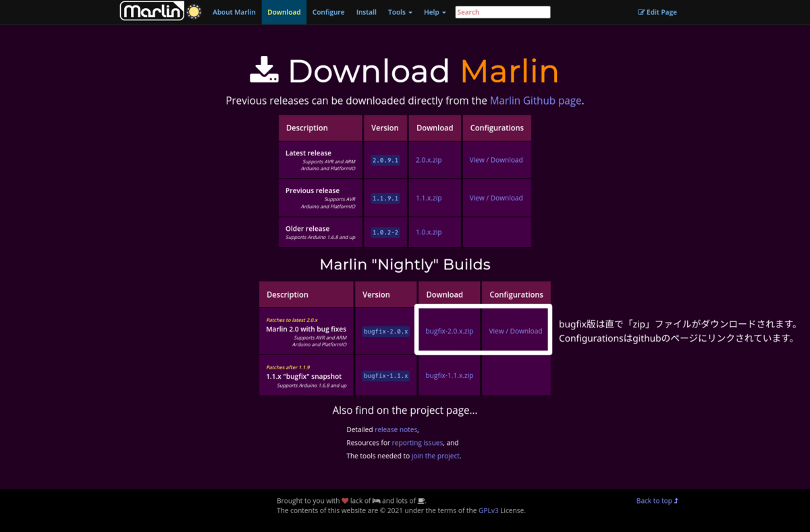The width and height of the screenshot is (810, 532).
Task: Click the coffee cup icon in footer
Action: click(x=421, y=501)
